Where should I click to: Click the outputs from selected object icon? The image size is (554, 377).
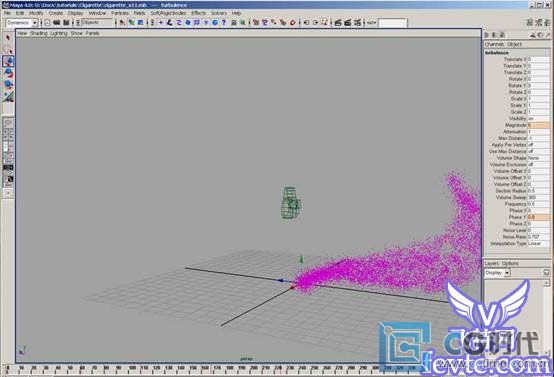[316, 23]
